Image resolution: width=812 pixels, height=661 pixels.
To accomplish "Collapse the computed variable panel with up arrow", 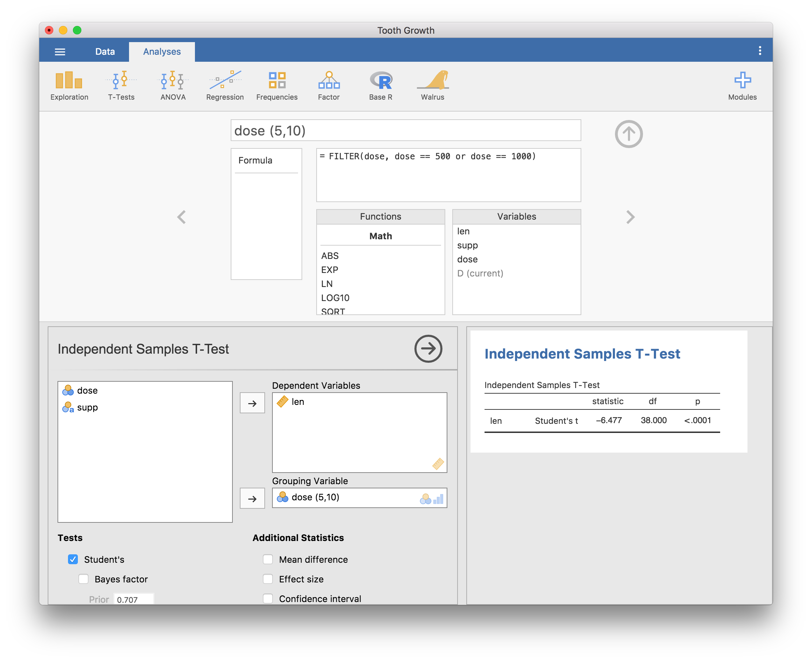I will click(629, 134).
